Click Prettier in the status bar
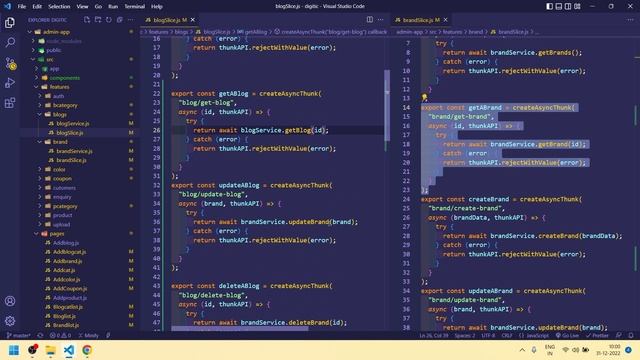This screenshot has height=360, width=640. pos(597,336)
